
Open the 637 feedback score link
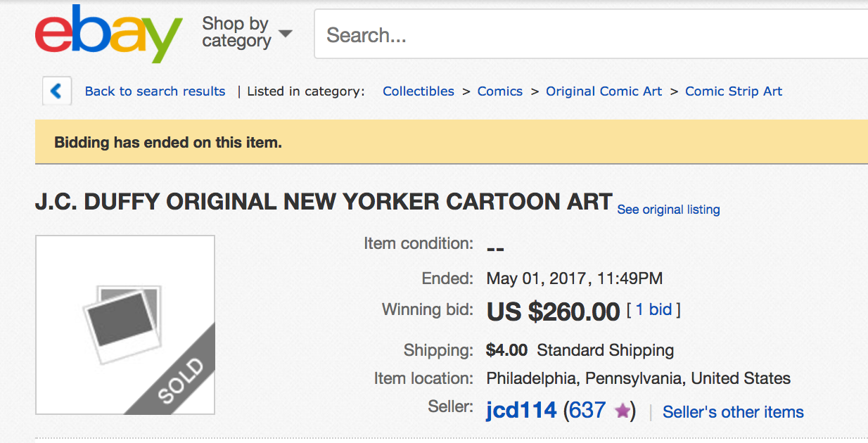coord(587,411)
